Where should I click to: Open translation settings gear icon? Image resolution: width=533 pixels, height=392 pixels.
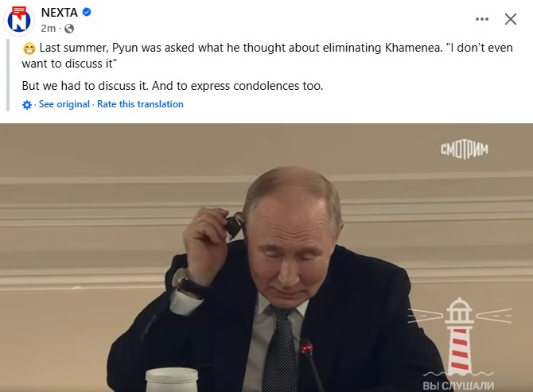coord(27,105)
